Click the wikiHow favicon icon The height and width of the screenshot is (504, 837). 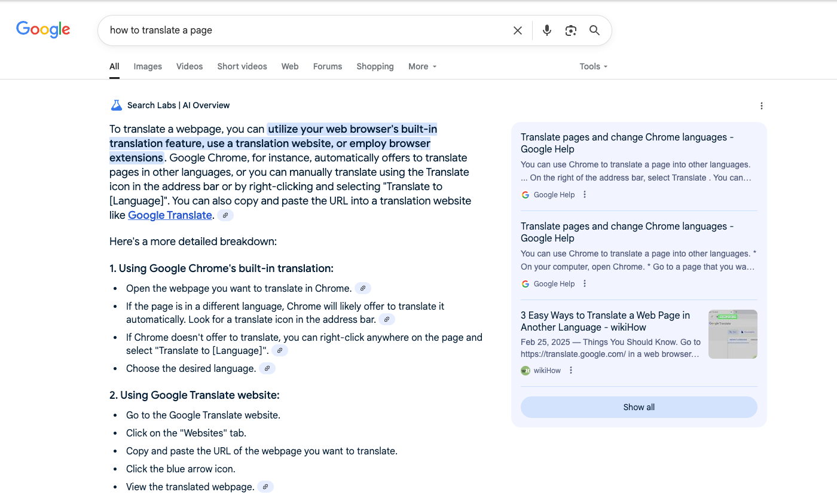point(526,371)
